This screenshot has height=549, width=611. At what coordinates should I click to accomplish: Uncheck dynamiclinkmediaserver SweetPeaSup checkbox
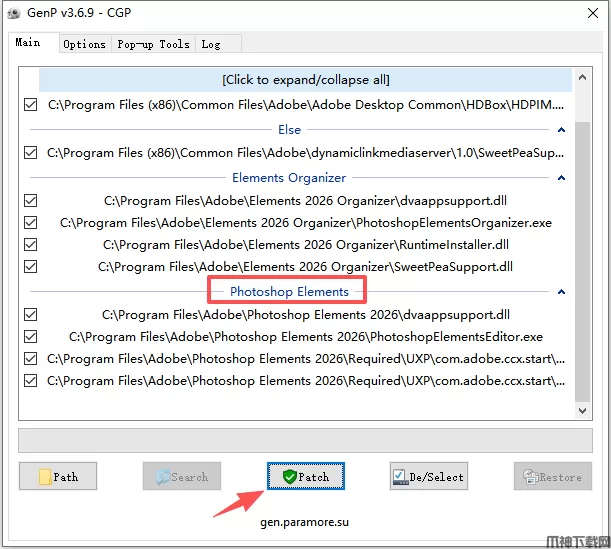(x=30, y=153)
